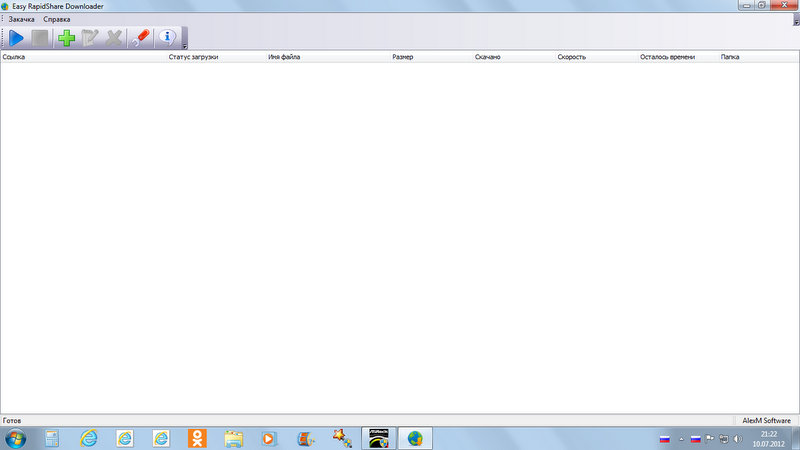Sort by the Статус загрузки column header
This screenshot has width=800, height=450.
216,57
